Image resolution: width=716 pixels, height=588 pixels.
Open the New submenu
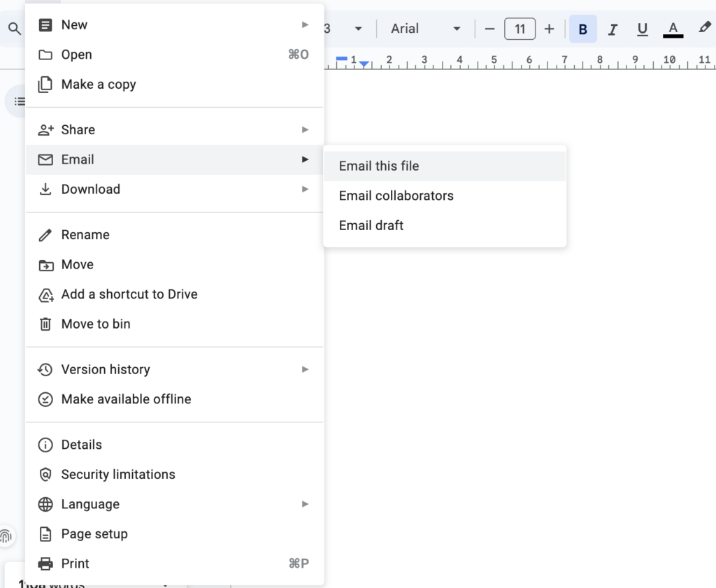coord(174,24)
